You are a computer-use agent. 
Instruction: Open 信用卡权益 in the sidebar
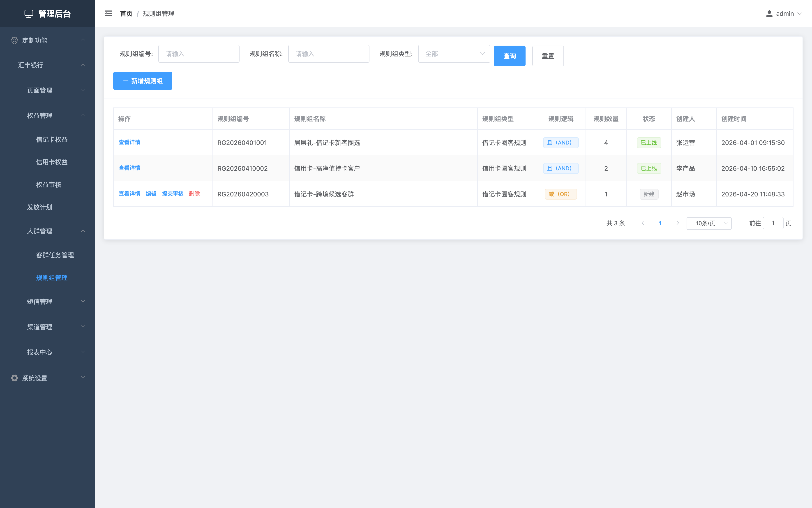[52, 162]
